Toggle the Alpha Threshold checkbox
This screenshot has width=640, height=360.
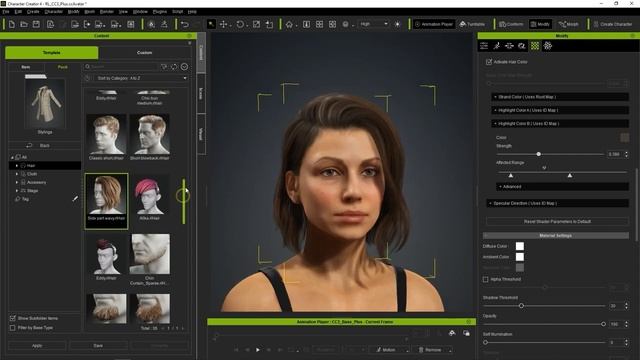coord(486,279)
